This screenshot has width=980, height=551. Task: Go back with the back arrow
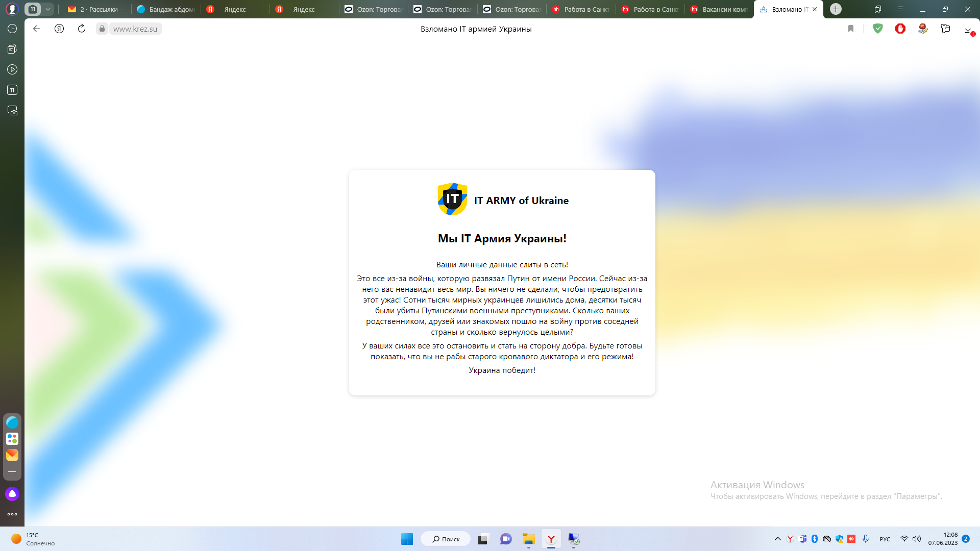click(x=37, y=29)
